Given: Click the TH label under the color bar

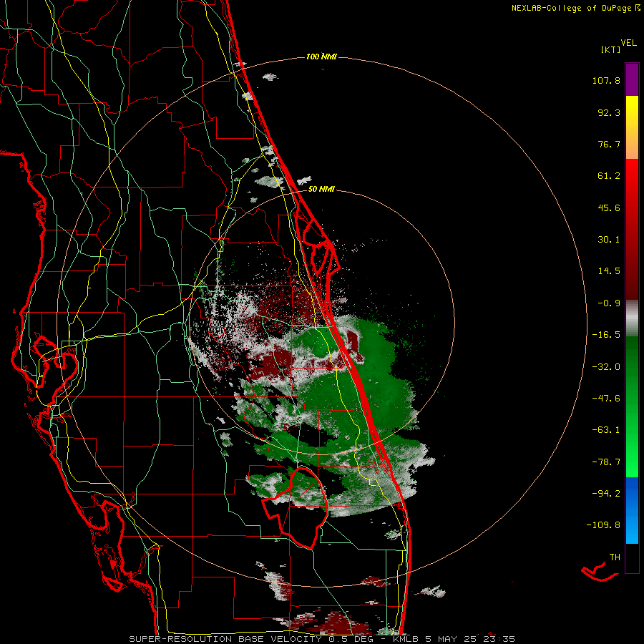Looking at the screenshot, I should click(x=615, y=557).
